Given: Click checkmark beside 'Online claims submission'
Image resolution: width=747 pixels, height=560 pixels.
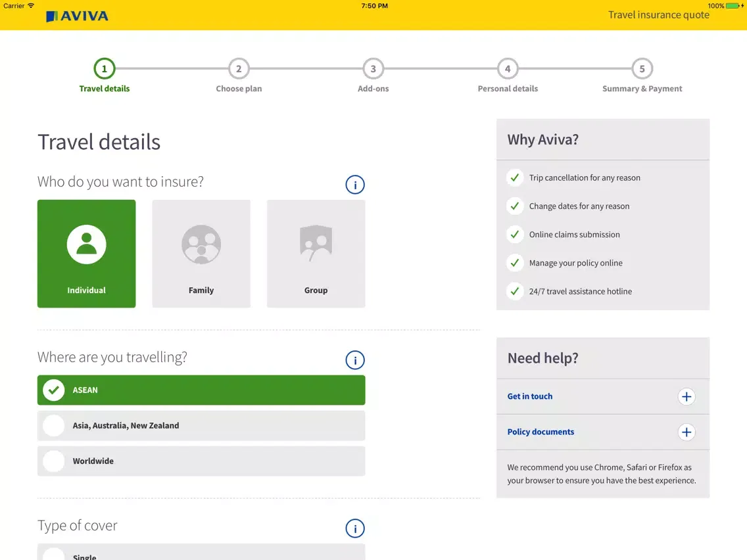Looking at the screenshot, I should point(515,234).
